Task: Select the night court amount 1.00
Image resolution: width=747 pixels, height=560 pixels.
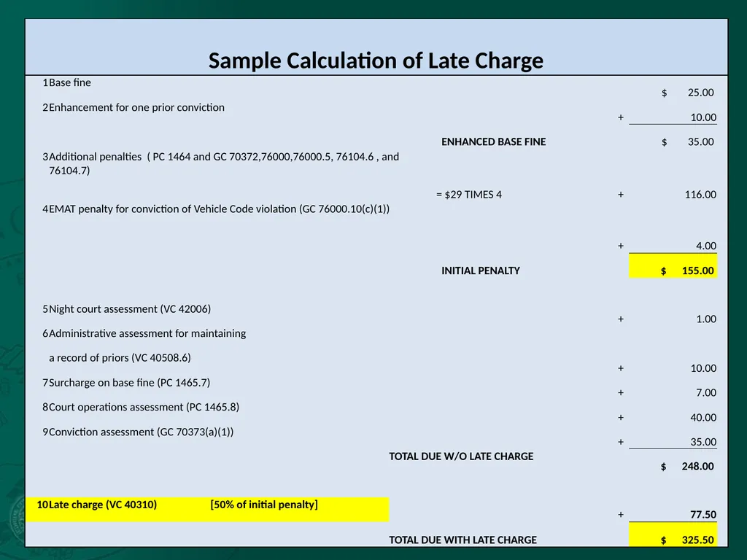Action: pos(706,319)
